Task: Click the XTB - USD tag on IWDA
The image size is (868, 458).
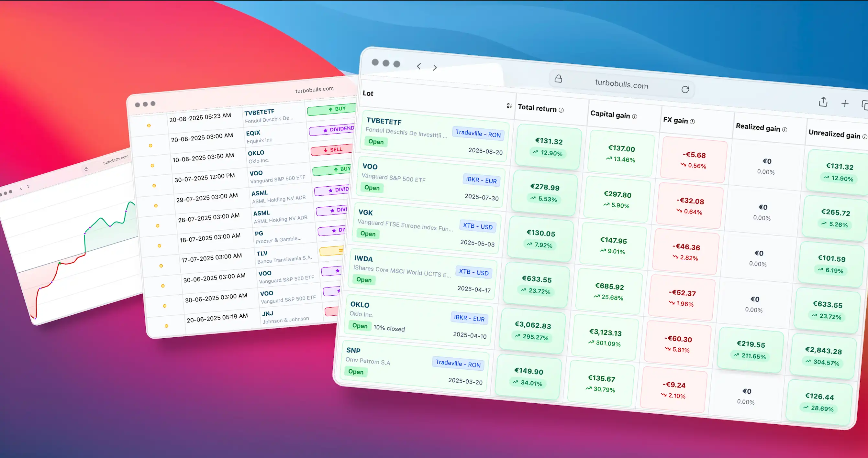Action: point(473,272)
